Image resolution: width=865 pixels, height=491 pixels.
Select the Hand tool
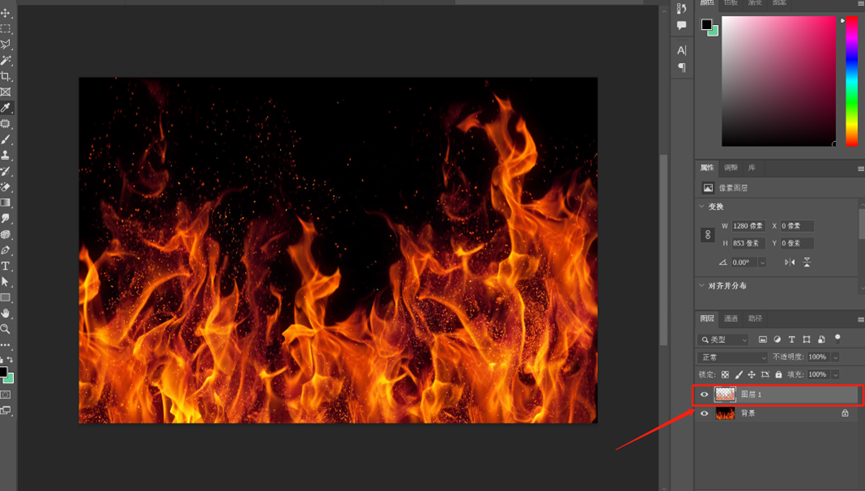(x=6, y=314)
